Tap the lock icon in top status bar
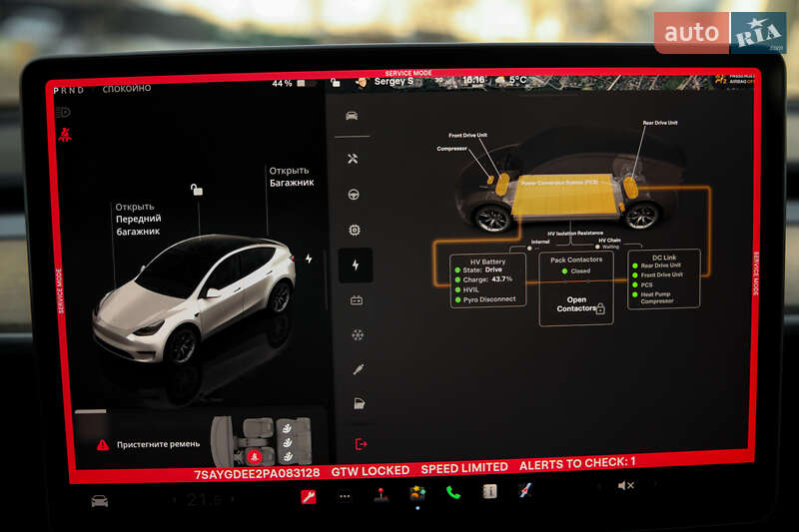The height and width of the screenshot is (532, 799). pyautogui.click(x=335, y=83)
